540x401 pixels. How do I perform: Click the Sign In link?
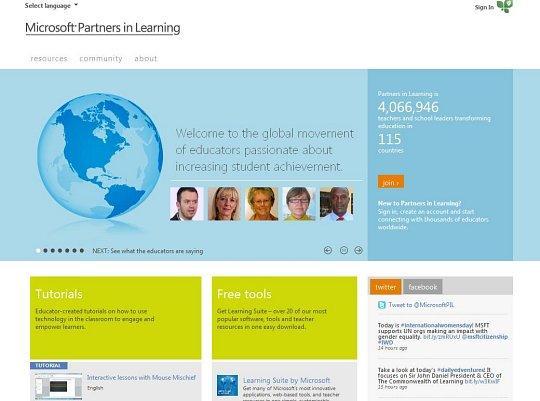pyautogui.click(x=484, y=7)
